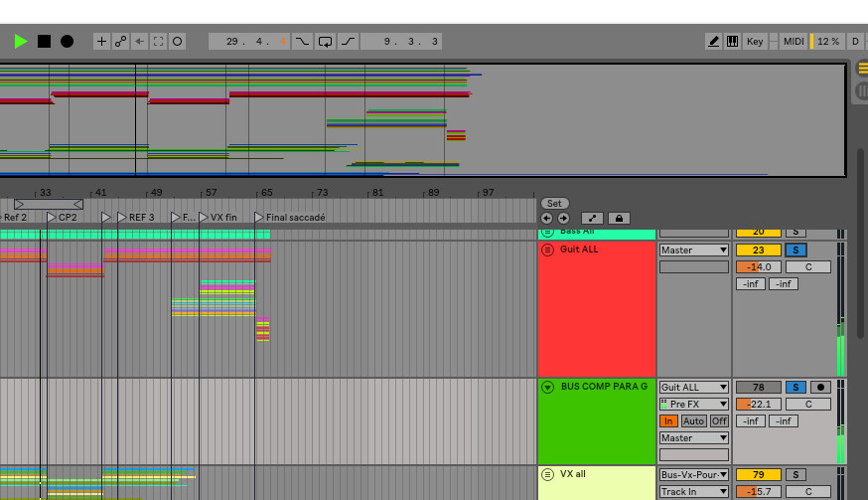Click the vertical scrollbar of the track list
The image size is (868, 500).
[x=860, y=244]
